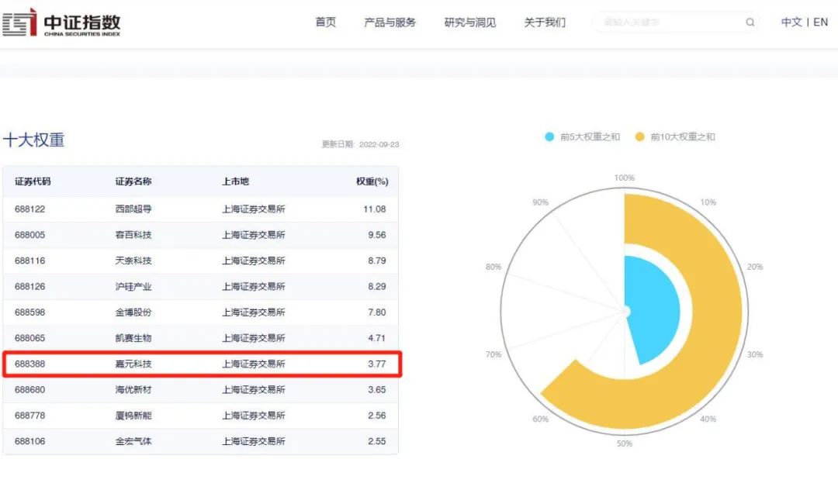The width and height of the screenshot is (838, 504).
Task: Click the highlighted 嘉元科技 row
Action: pyautogui.click(x=200, y=364)
